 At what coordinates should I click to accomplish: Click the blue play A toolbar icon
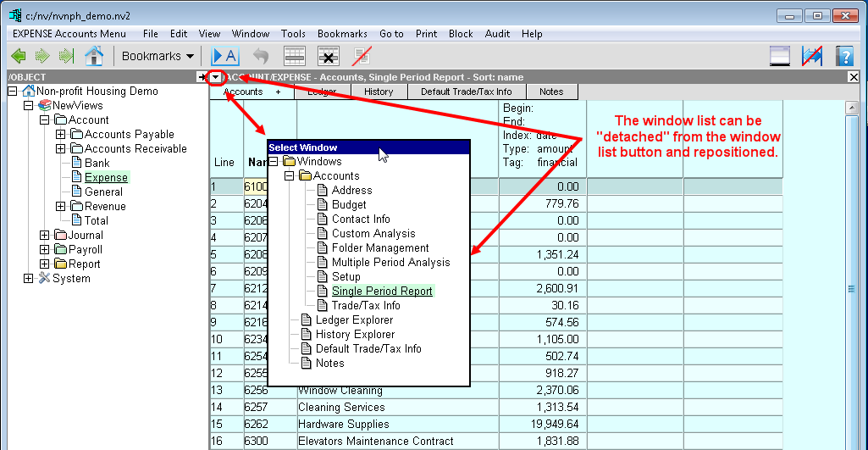[225, 57]
